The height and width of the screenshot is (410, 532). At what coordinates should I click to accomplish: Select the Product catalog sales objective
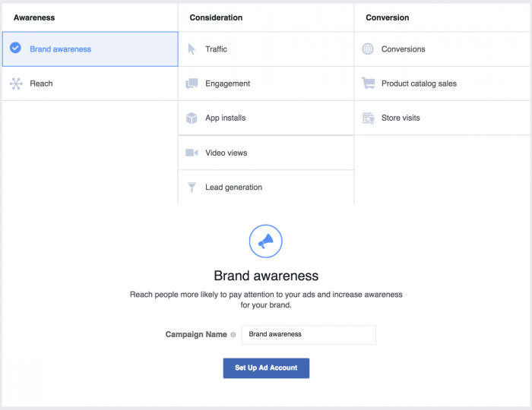point(419,84)
